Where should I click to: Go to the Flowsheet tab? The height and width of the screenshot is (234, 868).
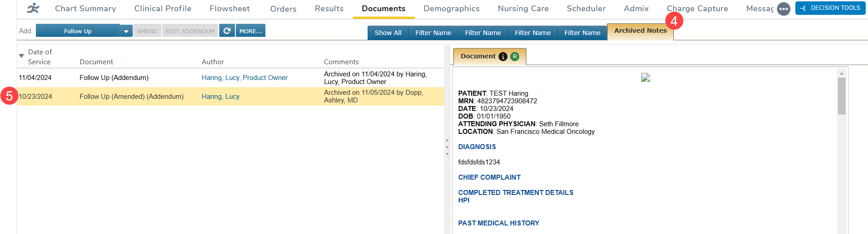230,9
